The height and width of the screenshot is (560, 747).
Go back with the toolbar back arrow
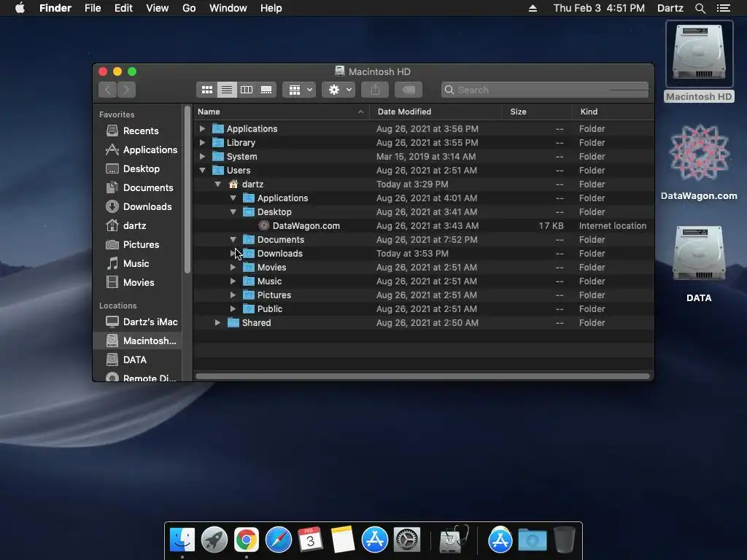(108, 90)
